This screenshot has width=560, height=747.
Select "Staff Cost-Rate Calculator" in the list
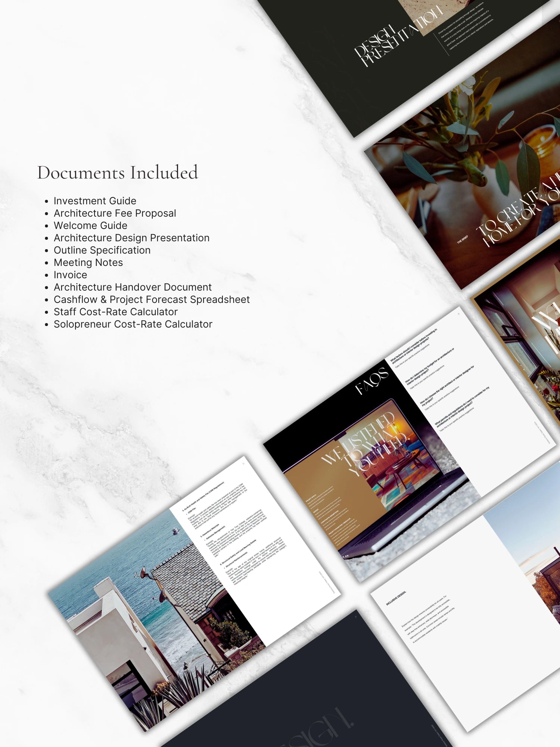point(115,312)
